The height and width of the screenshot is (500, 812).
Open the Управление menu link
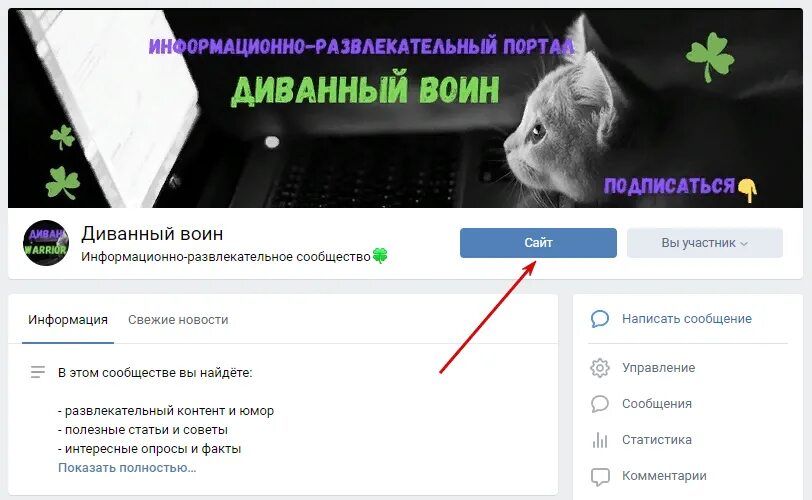tap(659, 368)
